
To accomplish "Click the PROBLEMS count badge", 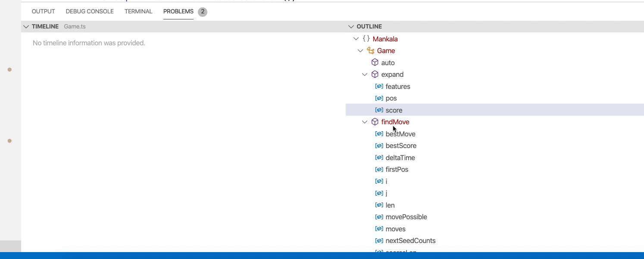I will (x=203, y=12).
